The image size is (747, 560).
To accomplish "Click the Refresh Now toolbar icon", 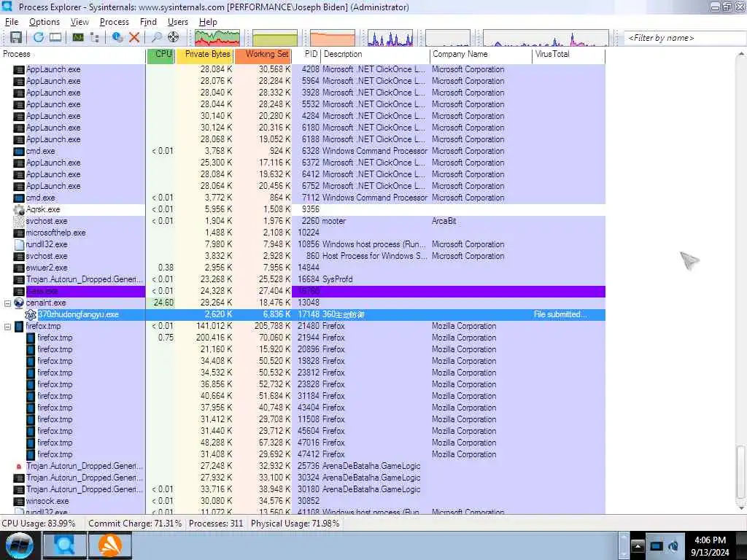I will click(x=39, y=38).
